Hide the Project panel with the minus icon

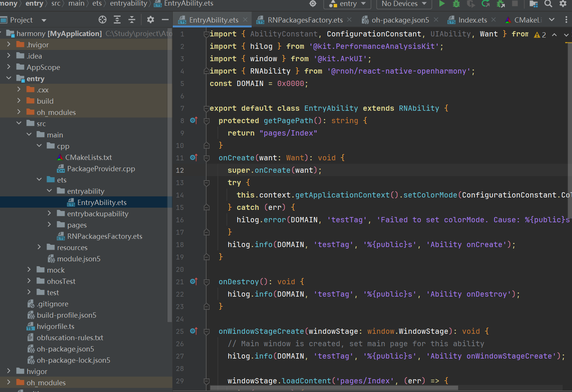165,20
